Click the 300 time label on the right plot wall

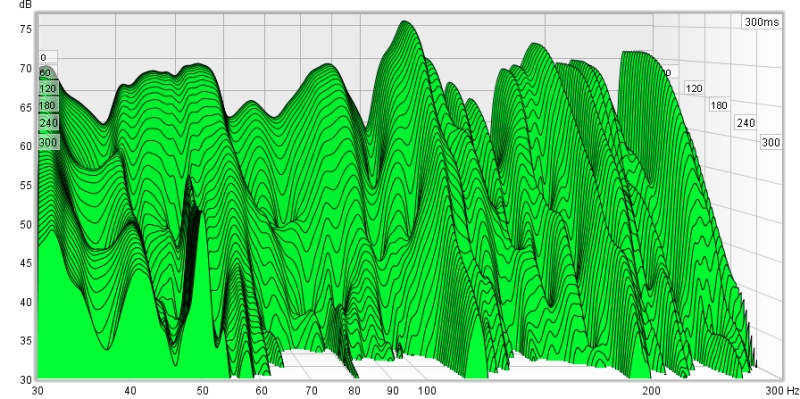(771, 142)
